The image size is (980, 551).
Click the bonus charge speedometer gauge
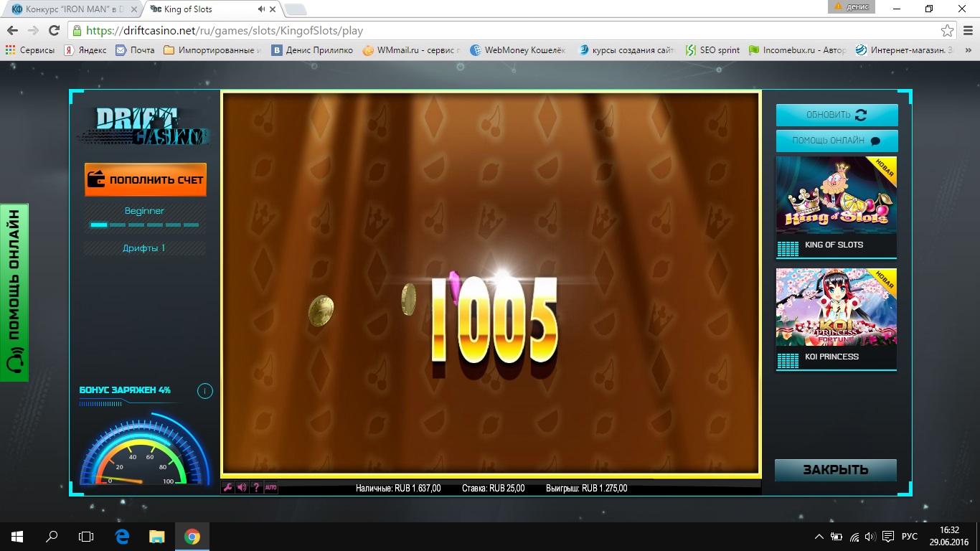[x=145, y=448]
